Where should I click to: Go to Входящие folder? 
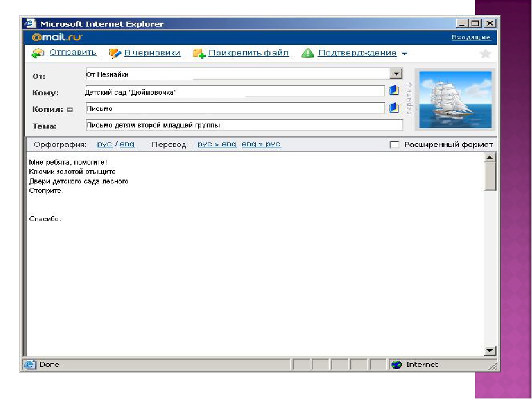pyautogui.click(x=471, y=37)
